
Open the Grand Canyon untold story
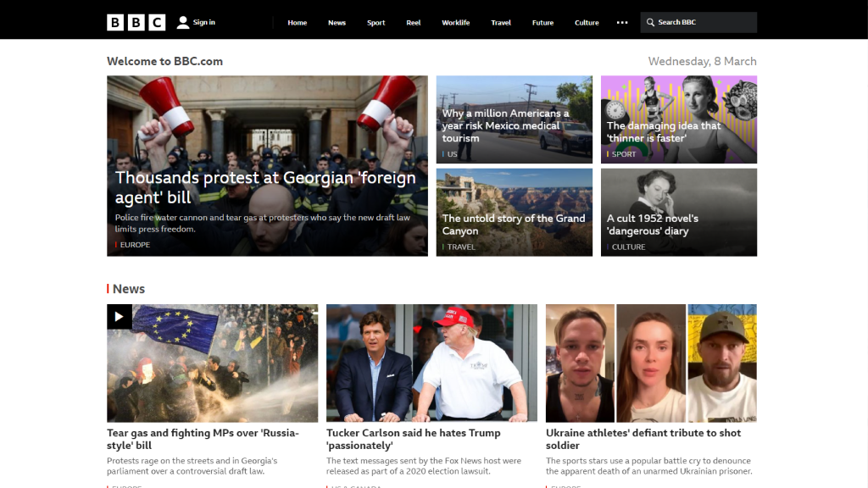513,224
